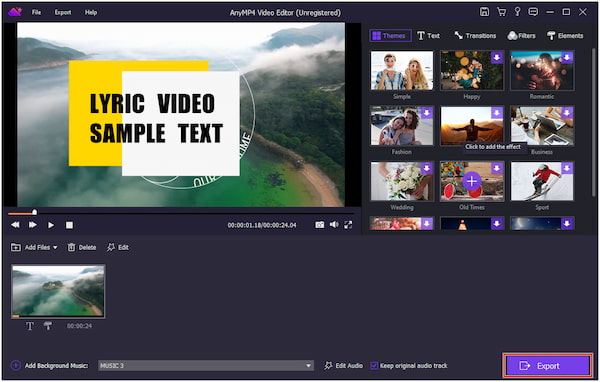Viewport: 600px width, 382px height.
Task: Download the Business theme
Action: pos(567,113)
